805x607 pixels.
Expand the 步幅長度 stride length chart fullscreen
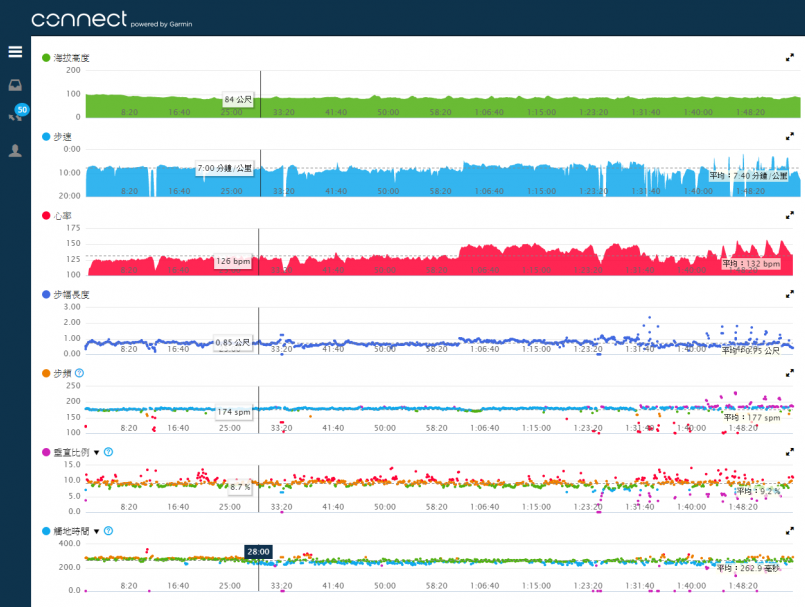(x=790, y=294)
